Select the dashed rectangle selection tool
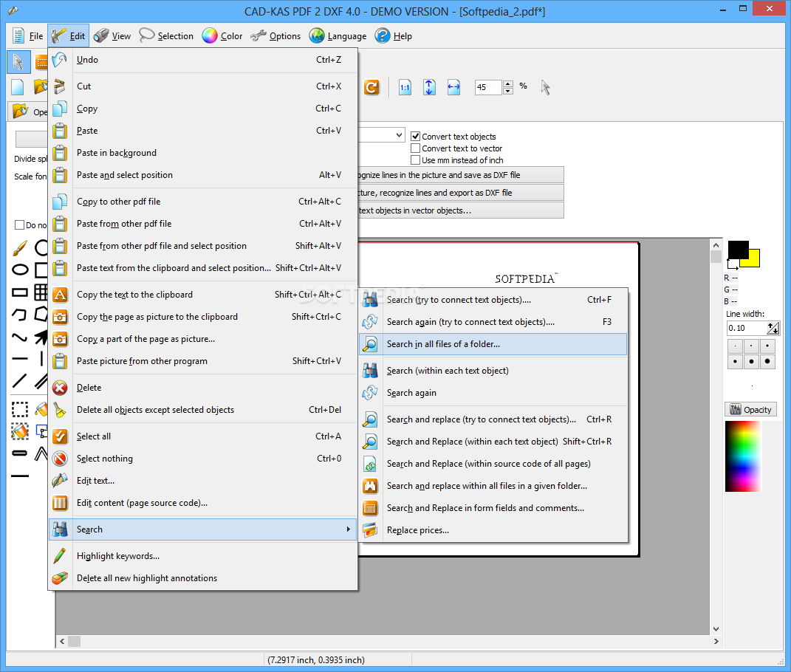Screen dimensions: 791x672 click(20, 409)
